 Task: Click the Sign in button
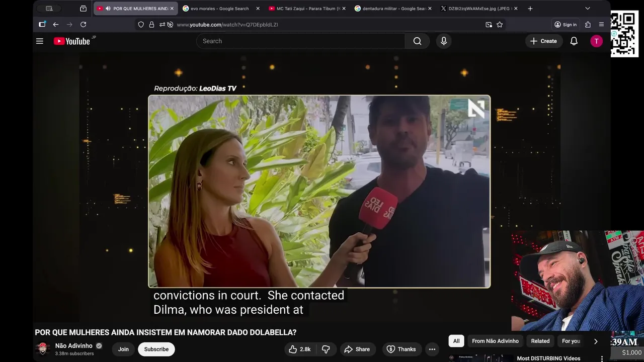point(566,25)
